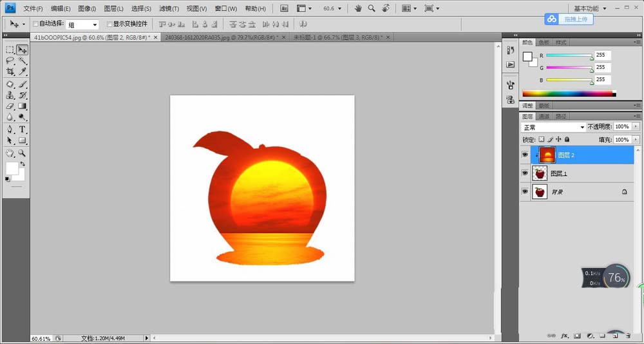This screenshot has width=644, height=344.
Task: Select the 背景 layer thumbnail
Action: tap(540, 192)
